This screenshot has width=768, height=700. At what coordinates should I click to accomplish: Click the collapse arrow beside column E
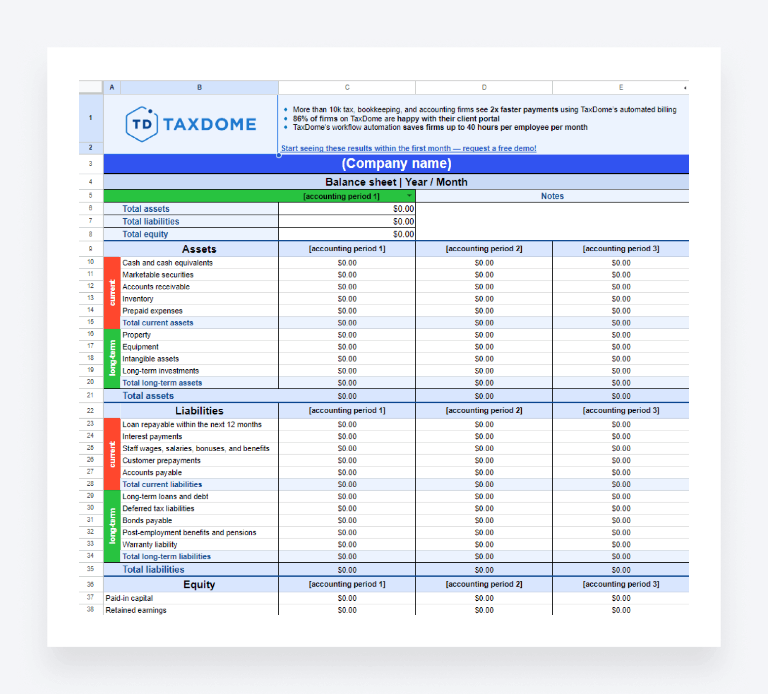[685, 88]
